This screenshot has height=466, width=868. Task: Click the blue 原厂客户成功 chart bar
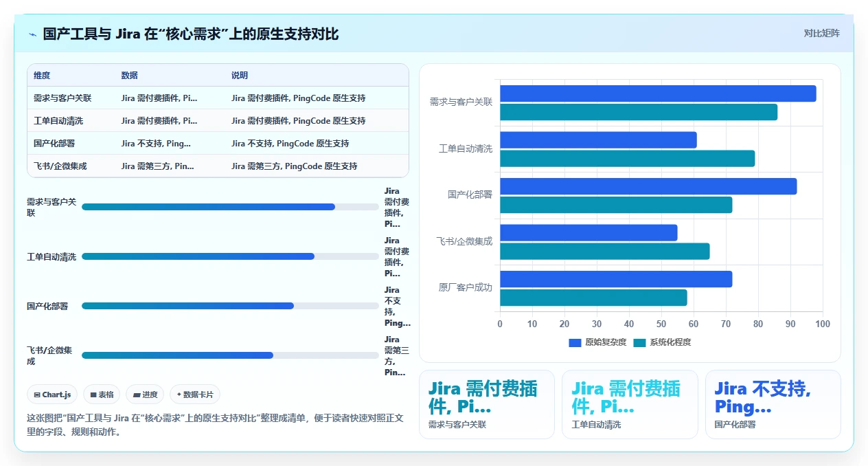click(x=616, y=279)
